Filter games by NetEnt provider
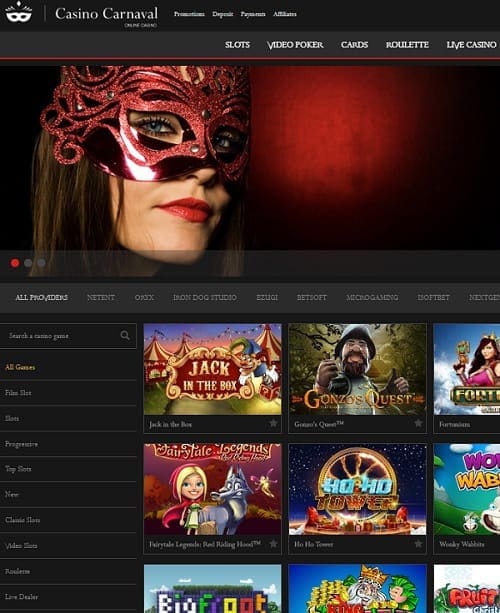Viewport: 500px width, 613px height. 101,298
